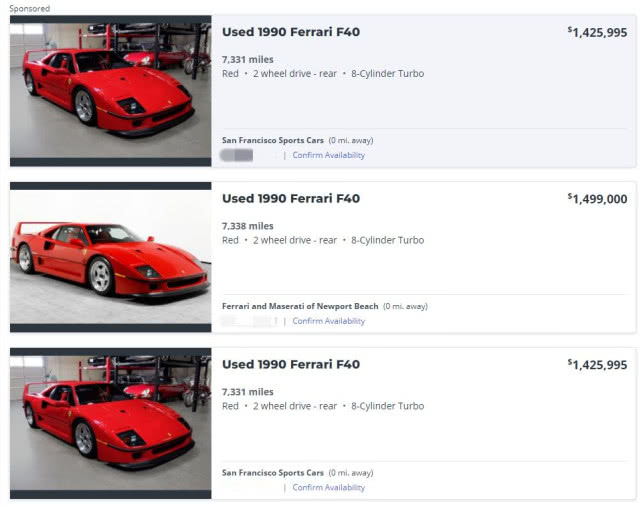The width and height of the screenshot is (641, 507).
Task: Click the 7,338 miles mileage text
Action: [248, 226]
